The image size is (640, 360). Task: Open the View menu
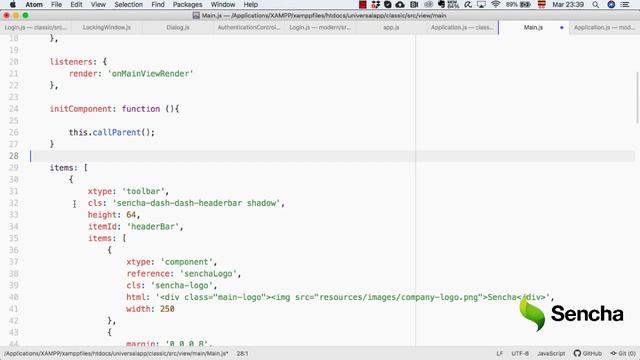click(x=98, y=4)
